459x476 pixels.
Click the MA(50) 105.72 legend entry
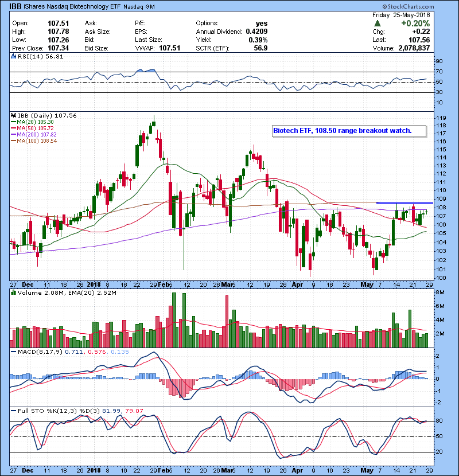32,128
